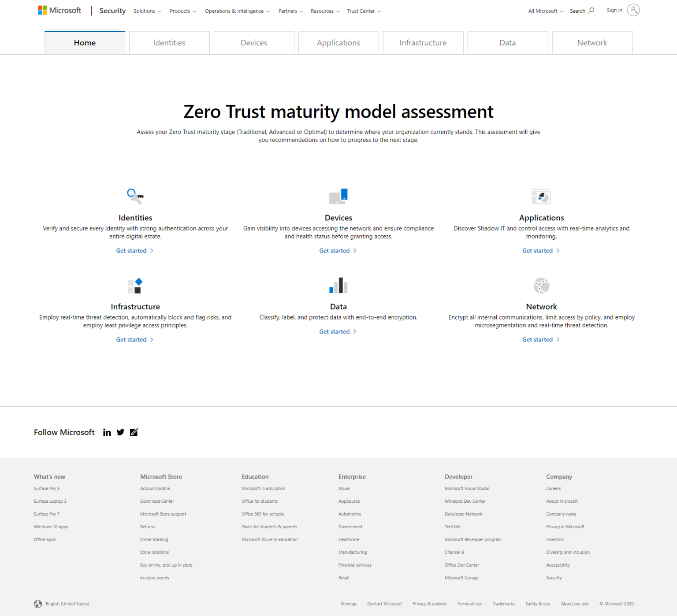Image resolution: width=677 pixels, height=616 pixels.
Task: Click the Data bar-chart icon
Action: 338,286
